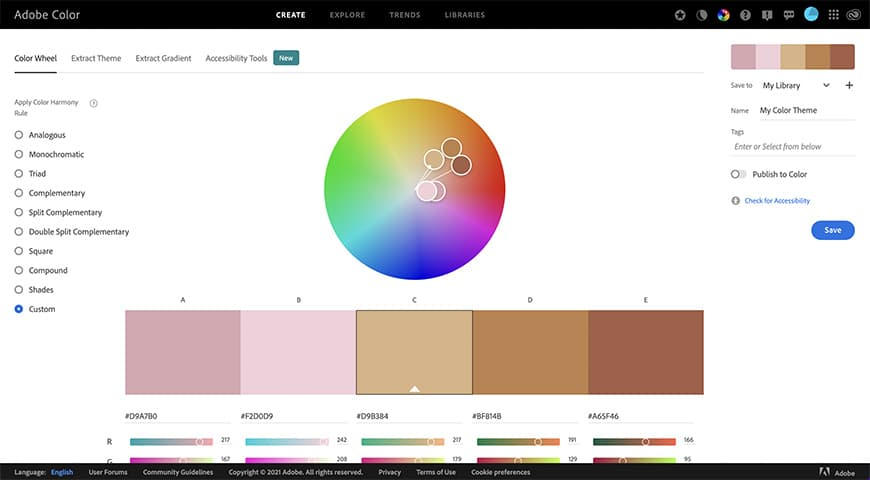Open the blue user profile avatar
This screenshot has width=870, height=480.
click(811, 14)
